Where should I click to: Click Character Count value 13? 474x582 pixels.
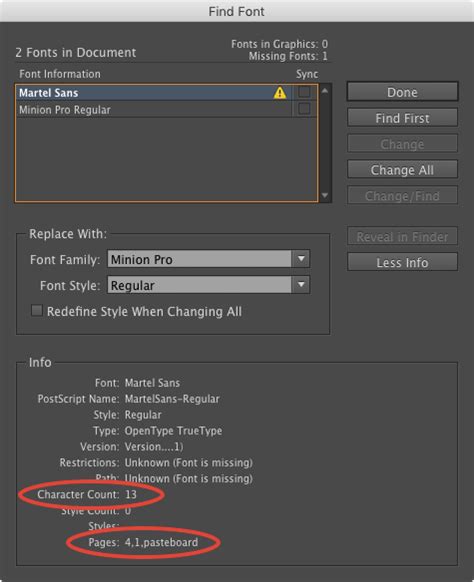click(x=131, y=494)
